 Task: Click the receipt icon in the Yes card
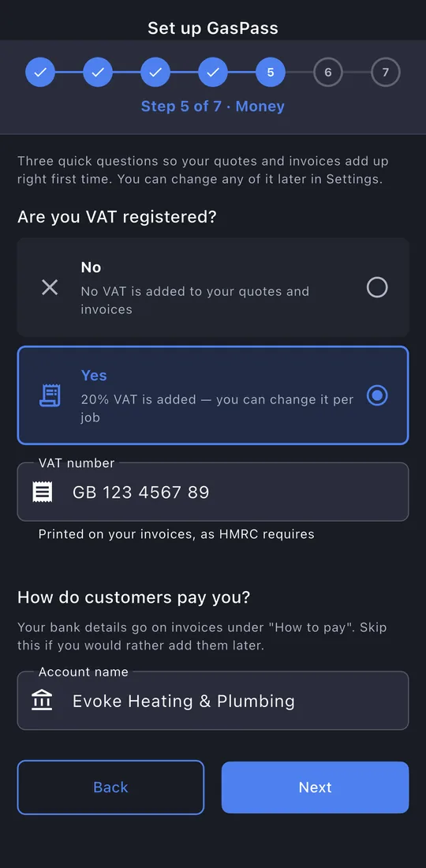click(50, 396)
